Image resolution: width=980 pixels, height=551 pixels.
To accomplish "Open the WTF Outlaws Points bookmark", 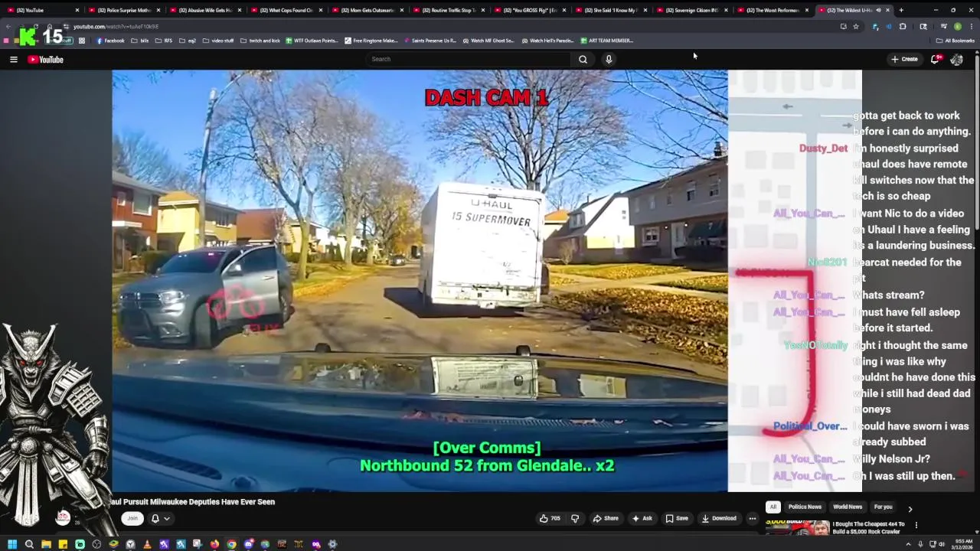I will 311,41.
